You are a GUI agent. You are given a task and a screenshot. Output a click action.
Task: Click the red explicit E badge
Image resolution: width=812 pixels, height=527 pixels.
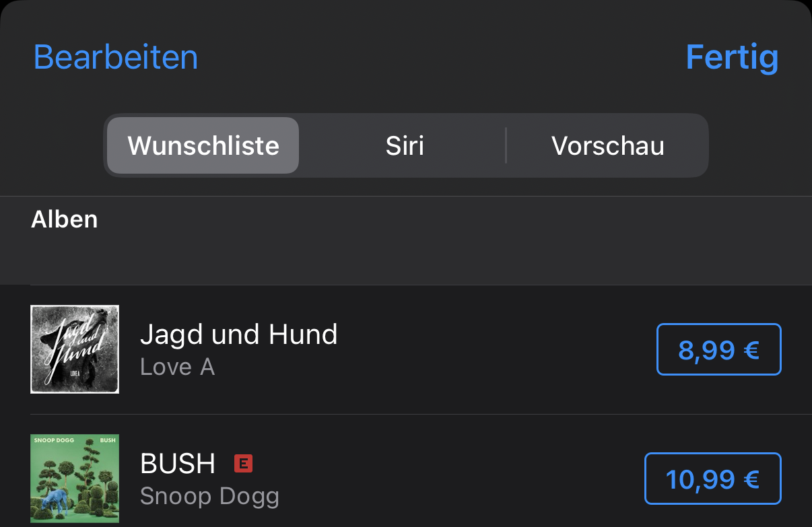tap(243, 463)
